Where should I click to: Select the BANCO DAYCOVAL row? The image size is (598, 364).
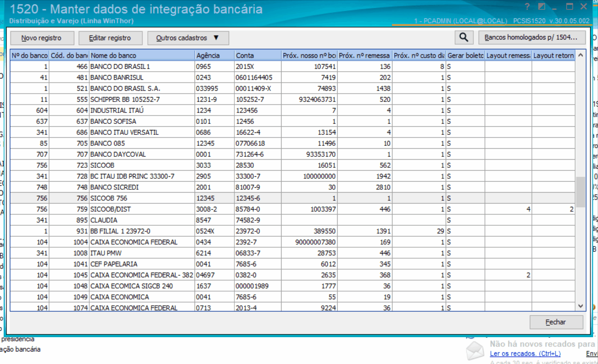[162, 154]
